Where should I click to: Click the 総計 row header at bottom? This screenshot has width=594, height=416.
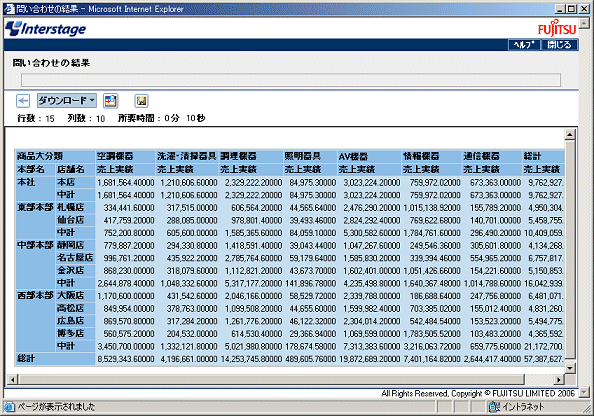(55, 358)
